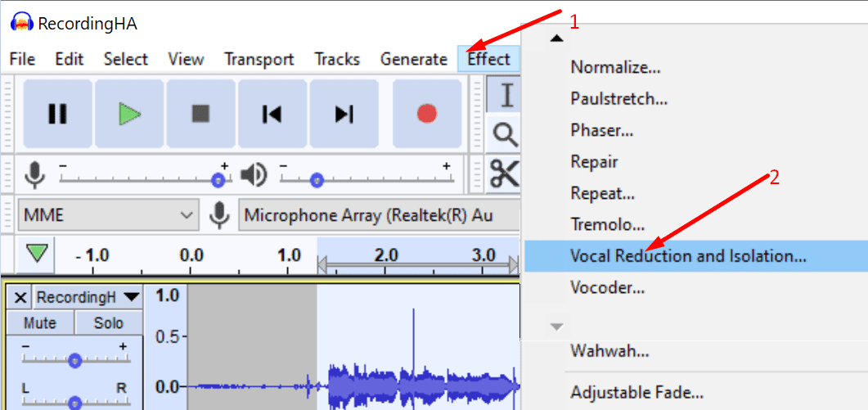Viewport: 868px width, 410px height.
Task: Open the Generate menu
Action: coord(414,59)
